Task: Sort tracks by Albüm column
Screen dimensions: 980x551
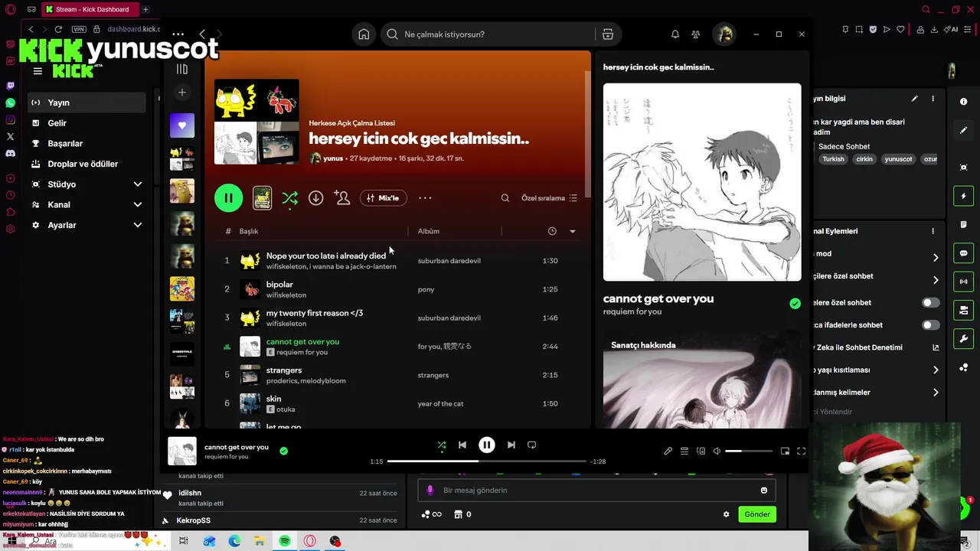Action: tap(429, 231)
